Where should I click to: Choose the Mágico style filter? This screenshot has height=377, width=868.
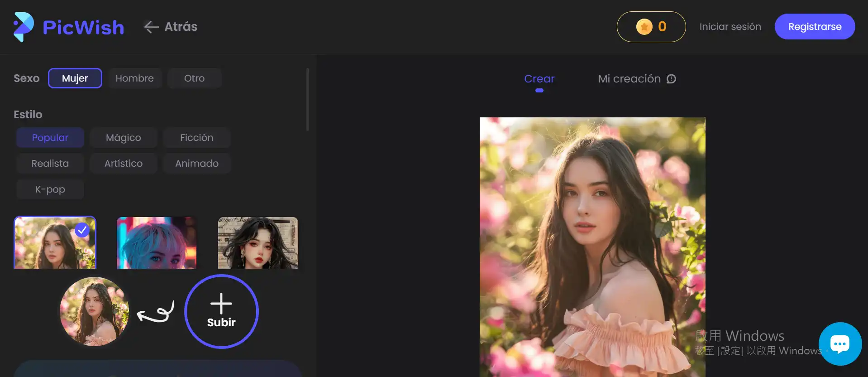(124, 138)
